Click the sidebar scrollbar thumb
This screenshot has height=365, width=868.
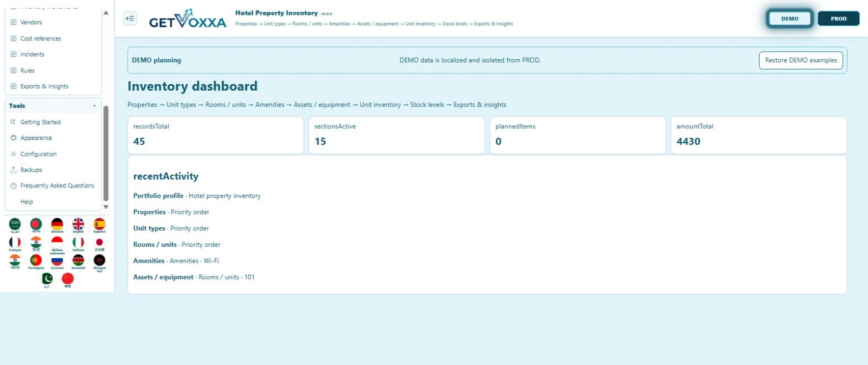click(106, 153)
